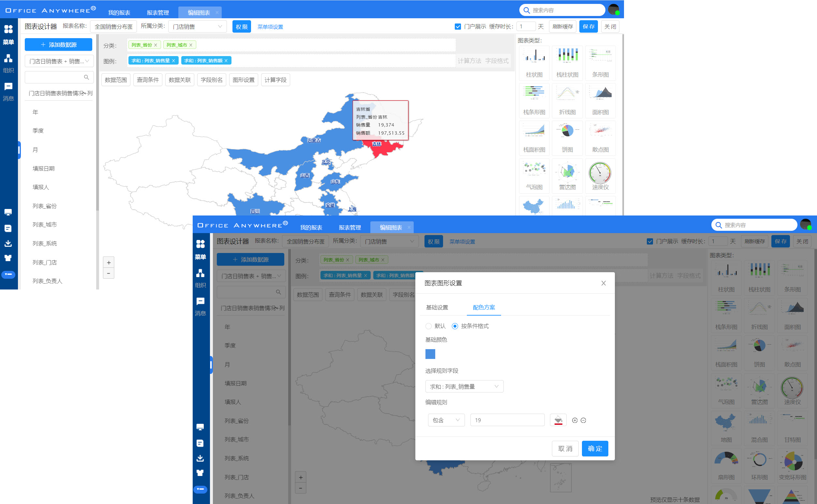This screenshot has width=817, height=504.
Task: Open the 包含 condition dropdown
Action: (x=446, y=420)
